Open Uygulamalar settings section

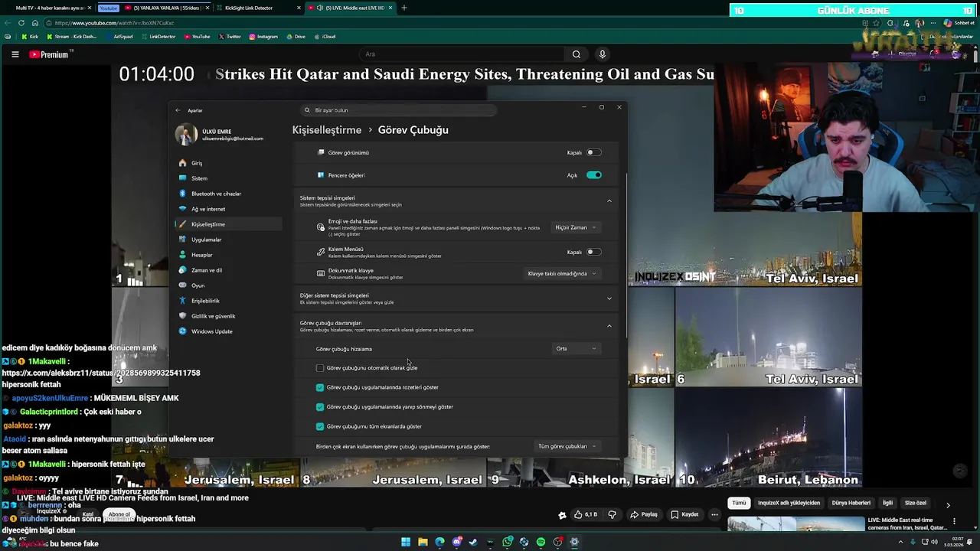[228, 240]
